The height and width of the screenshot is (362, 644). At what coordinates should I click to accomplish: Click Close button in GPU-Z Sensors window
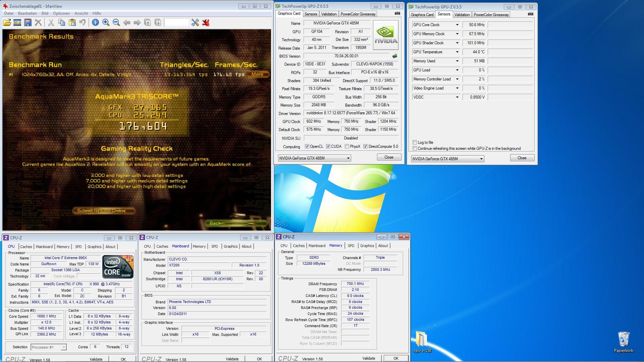pos(522,158)
